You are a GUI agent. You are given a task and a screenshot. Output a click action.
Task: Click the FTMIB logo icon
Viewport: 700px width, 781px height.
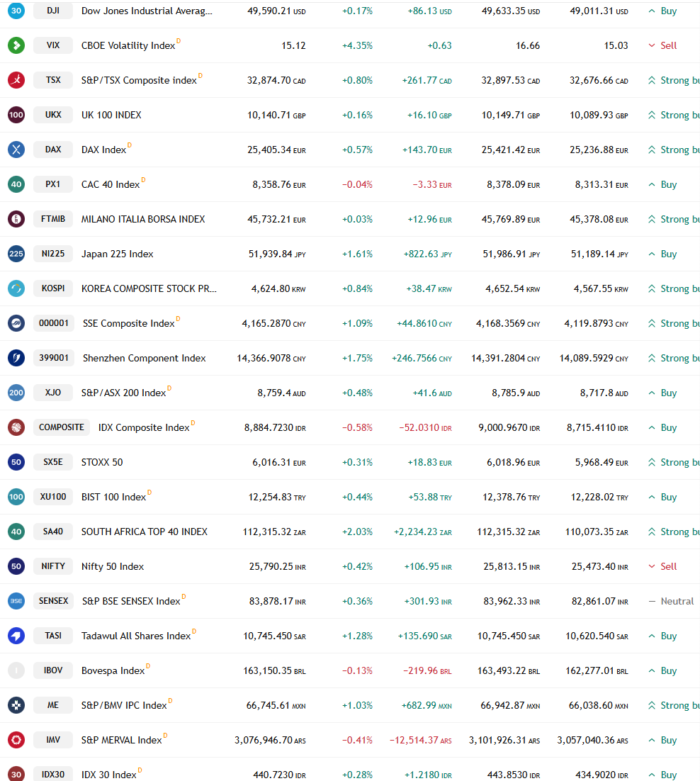(16, 219)
